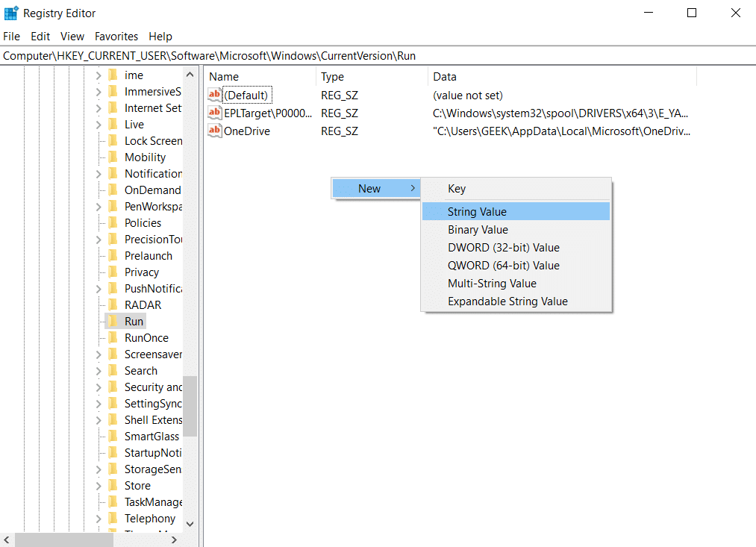Click the Registry Editor app icon in title bar
The height and width of the screenshot is (547, 756).
click(11, 13)
